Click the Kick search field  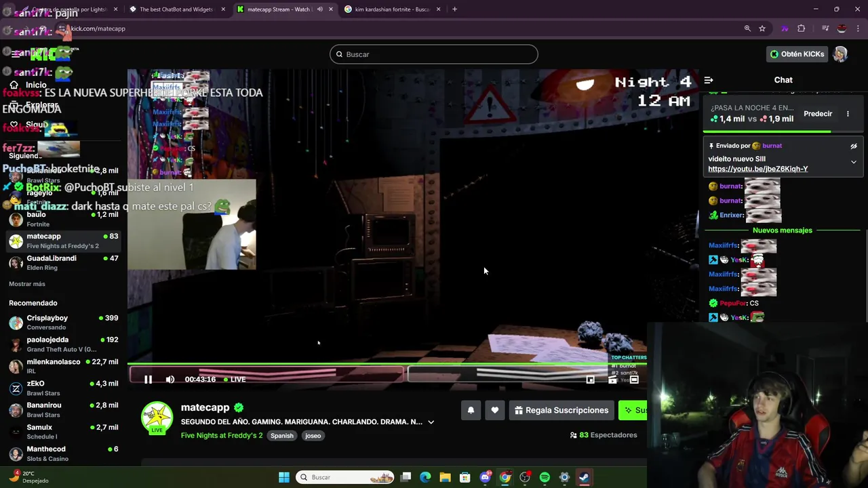434,54
